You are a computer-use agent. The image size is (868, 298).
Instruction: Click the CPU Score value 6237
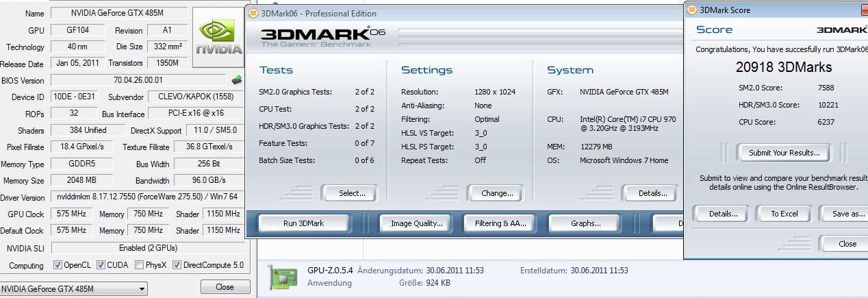point(826,122)
